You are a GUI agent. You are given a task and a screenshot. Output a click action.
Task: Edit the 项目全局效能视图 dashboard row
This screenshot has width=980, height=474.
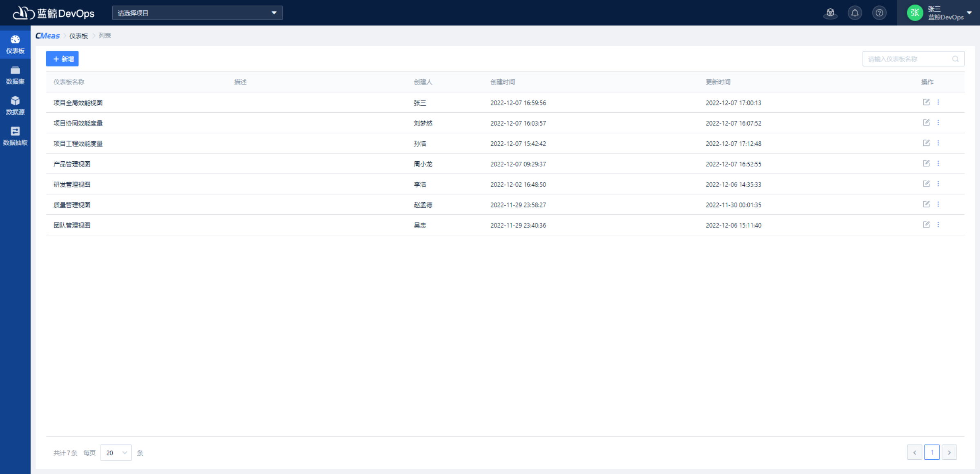[x=926, y=102]
